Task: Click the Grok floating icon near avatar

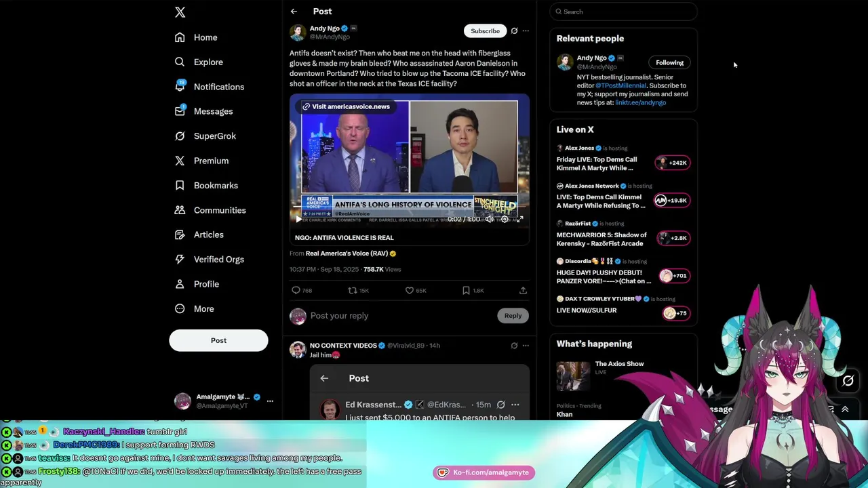Action: [848, 381]
